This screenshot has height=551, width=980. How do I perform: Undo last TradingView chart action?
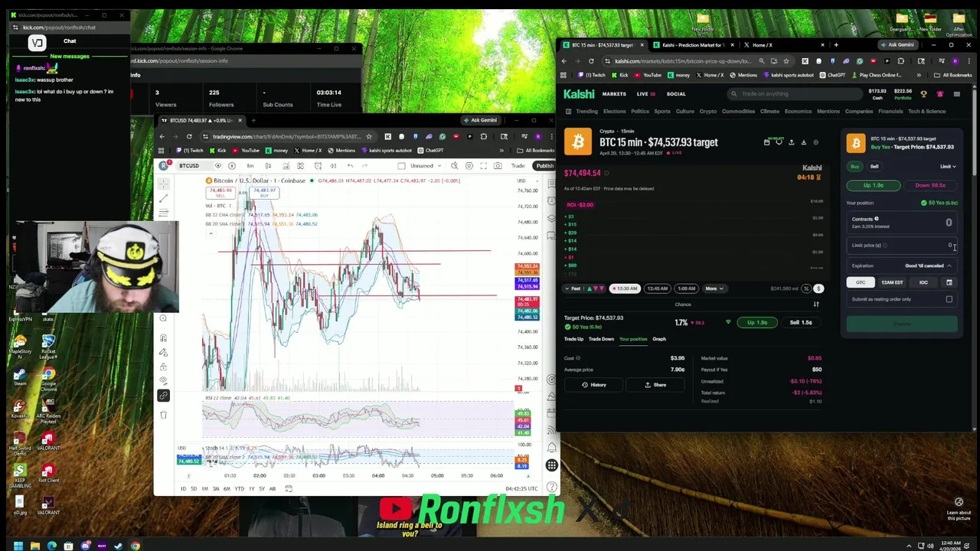[x=350, y=166]
